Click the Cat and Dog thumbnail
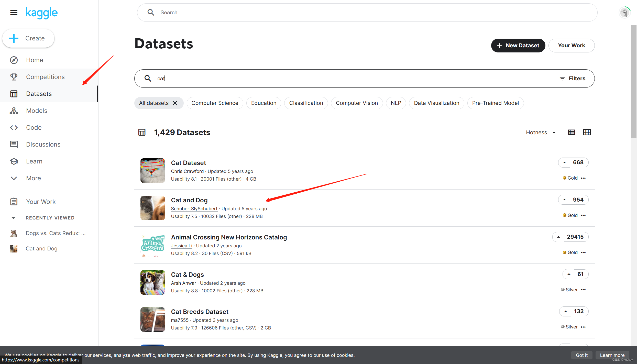Viewport: 637px width, 364px height. tap(153, 208)
